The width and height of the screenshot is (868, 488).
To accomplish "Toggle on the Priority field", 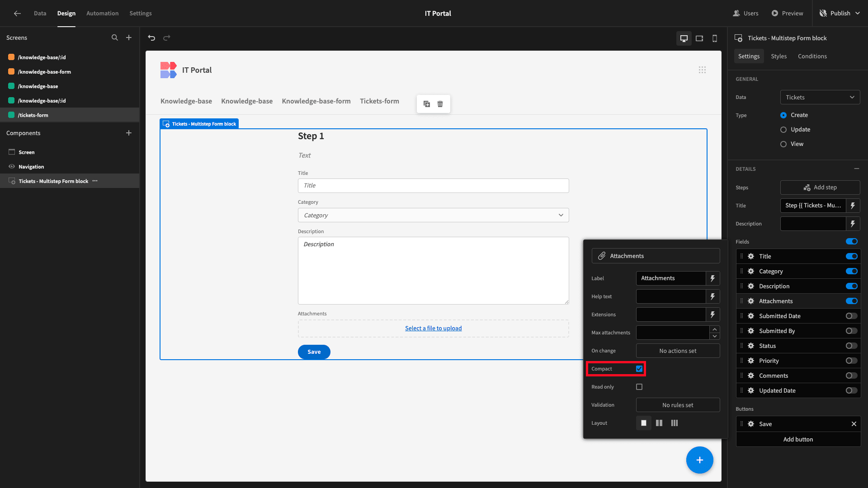I will [852, 361].
